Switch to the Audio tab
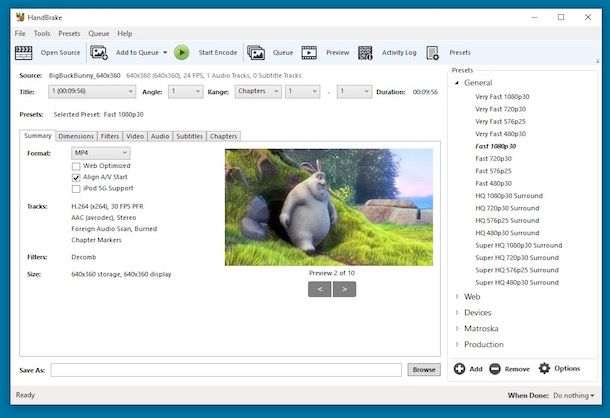610x418 pixels. pos(160,136)
